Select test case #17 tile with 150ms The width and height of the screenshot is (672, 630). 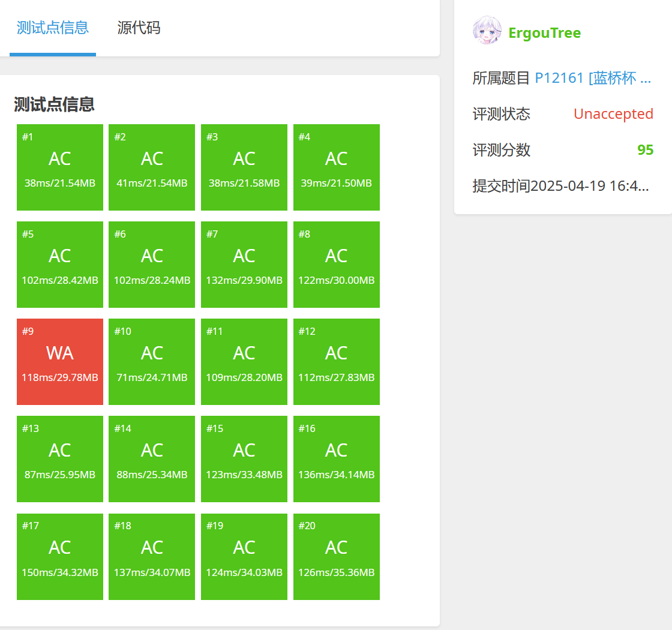(x=60, y=556)
